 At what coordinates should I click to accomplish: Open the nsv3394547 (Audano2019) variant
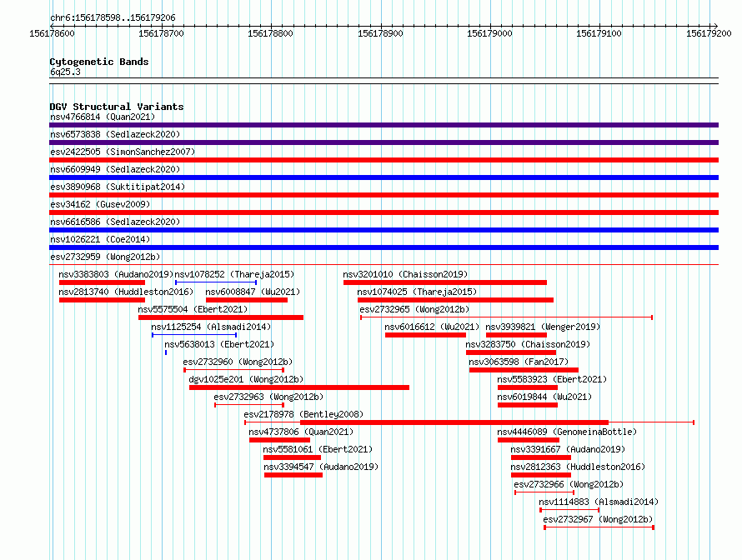321,467
